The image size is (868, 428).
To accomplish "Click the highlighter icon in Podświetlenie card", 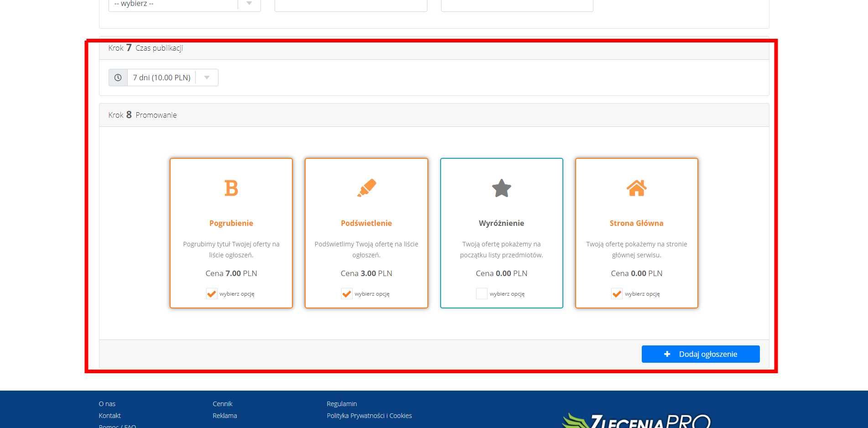I will pyautogui.click(x=366, y=188).
